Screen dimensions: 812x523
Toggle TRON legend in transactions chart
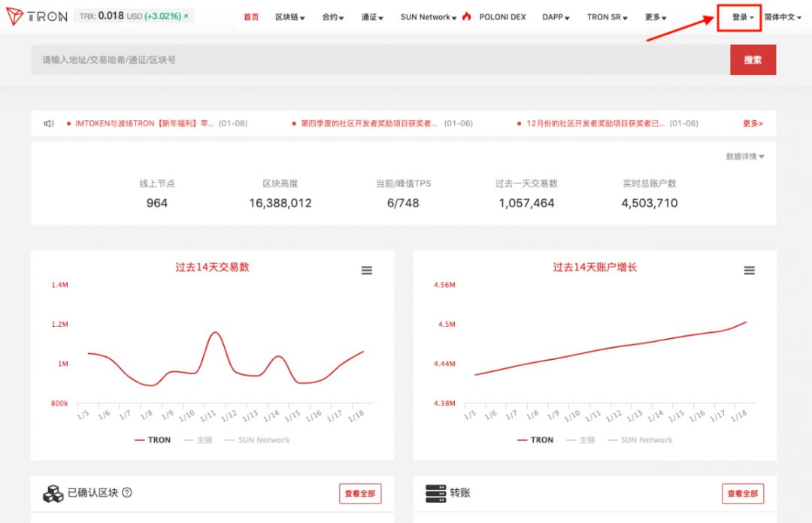(152, 440)
